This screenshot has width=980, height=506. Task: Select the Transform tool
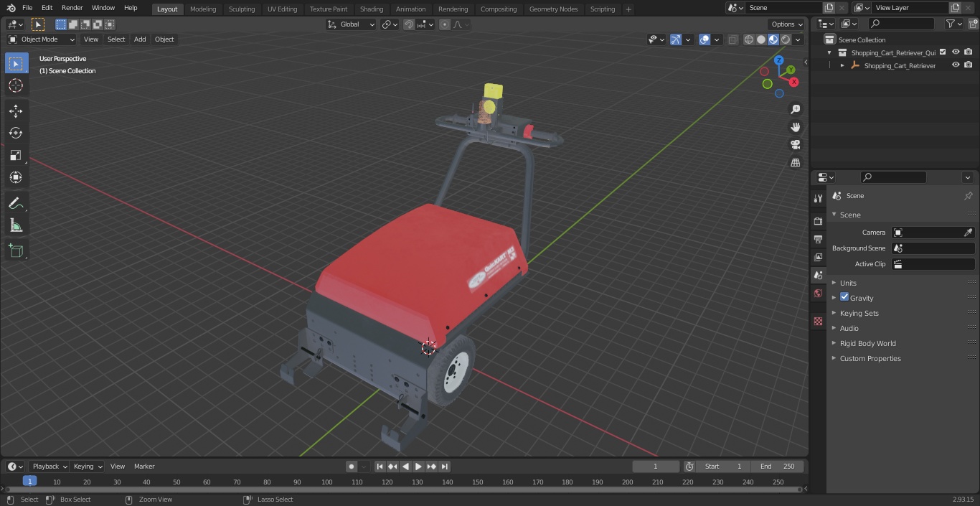16,177
